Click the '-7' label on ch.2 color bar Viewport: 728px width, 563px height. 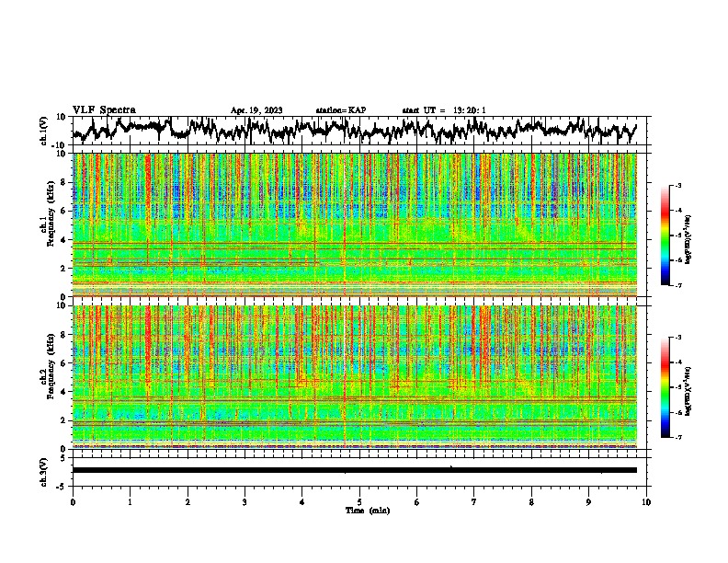pyautogui.click(x=677, y=437)
